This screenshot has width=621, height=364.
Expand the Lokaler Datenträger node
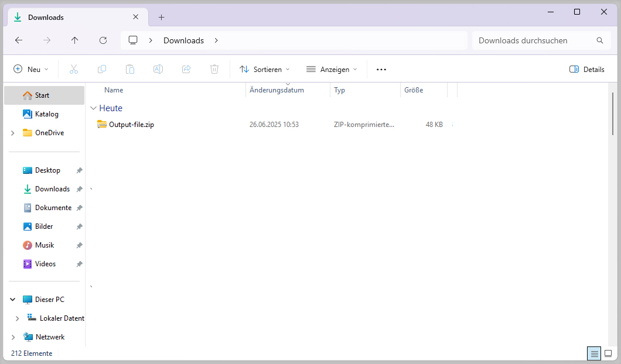pyautogui.click(x=18, y=318)
